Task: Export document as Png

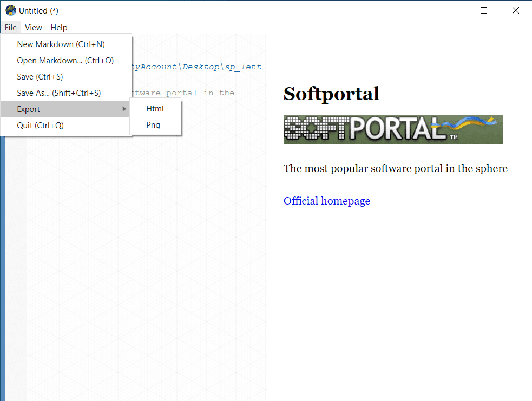Action: point(155,125)
